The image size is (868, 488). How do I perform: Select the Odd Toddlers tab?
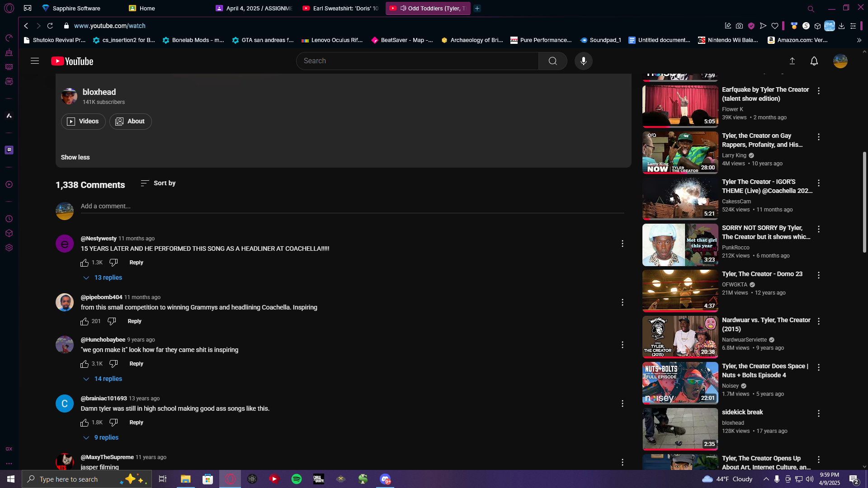tap(428, 8)
